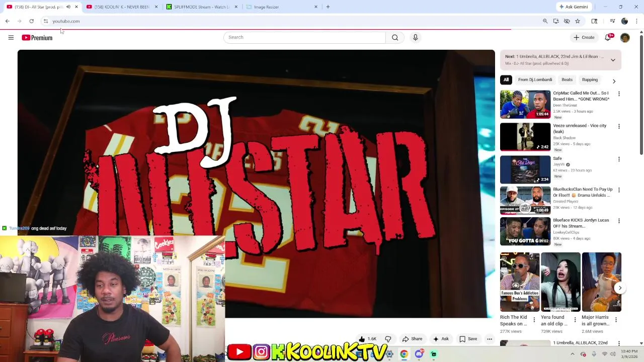Click install app icon in address bar
This screenshot has height=362, width=644.
pyautogui.click(x=556, y=21)
